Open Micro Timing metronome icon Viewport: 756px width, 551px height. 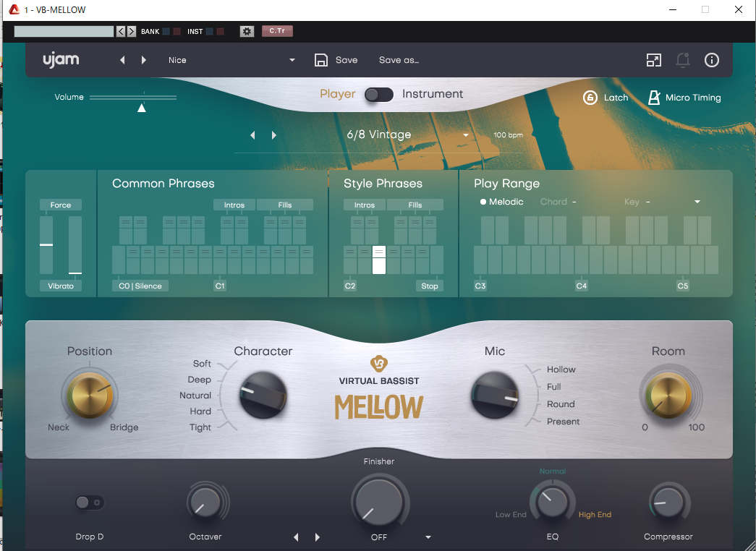[654, 98]
